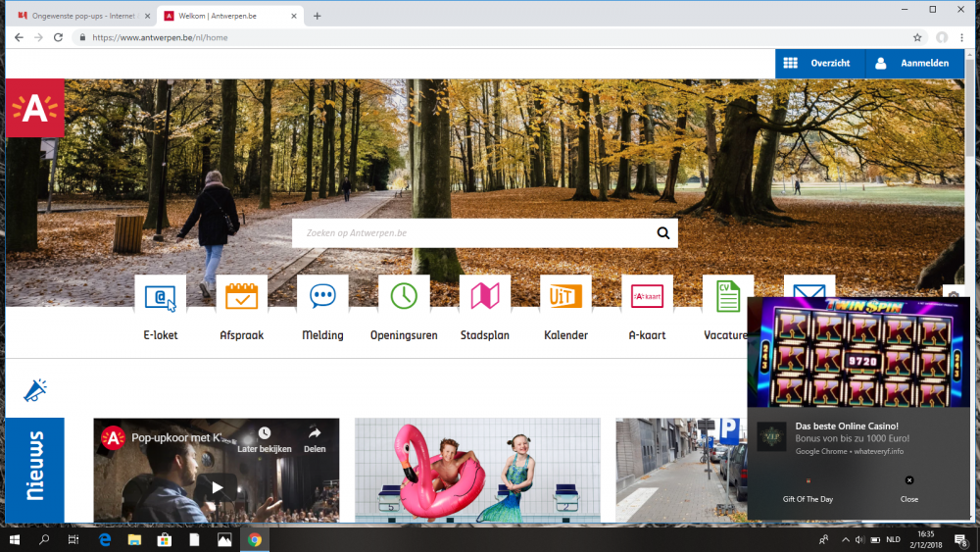This screenshot has height=552, width=980.
Task: Click the Kalender UiT icon
Action: [565, 295]
